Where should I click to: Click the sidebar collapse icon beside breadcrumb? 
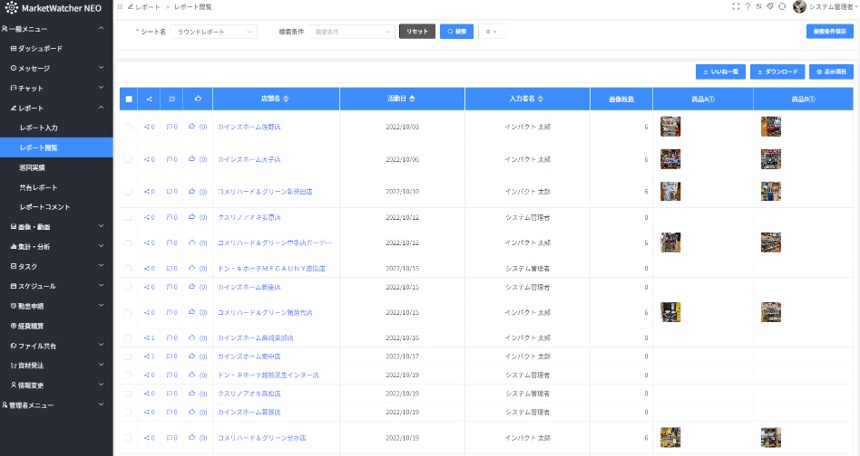[x=120, y=7]
